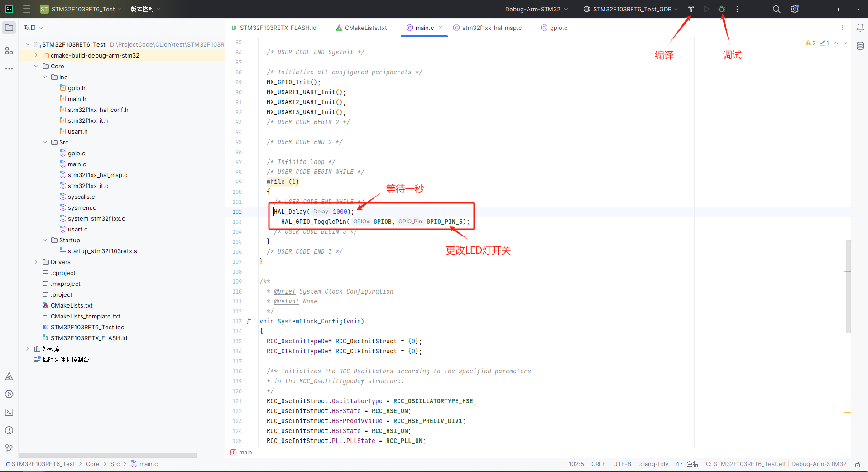The width and height of the screenshot is (868, 472).
Task: Click line separator CRLF in status bar
Action: click(598, 464)
